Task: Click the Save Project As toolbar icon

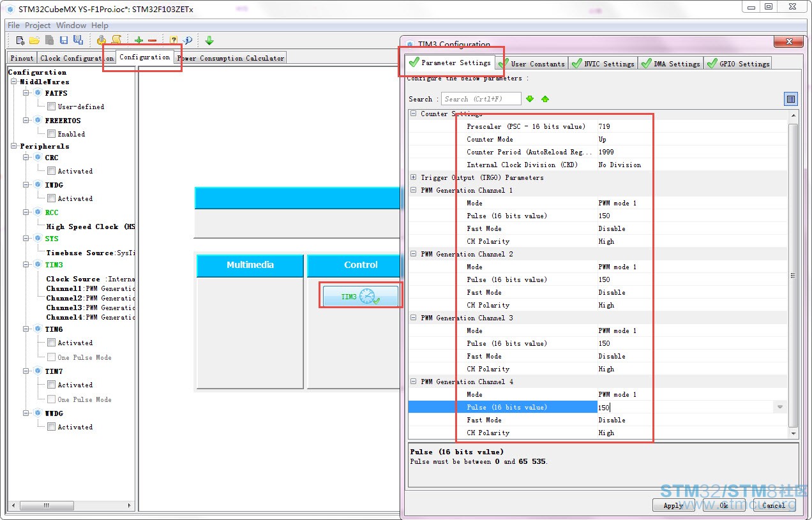Action: tap(78, 40)
